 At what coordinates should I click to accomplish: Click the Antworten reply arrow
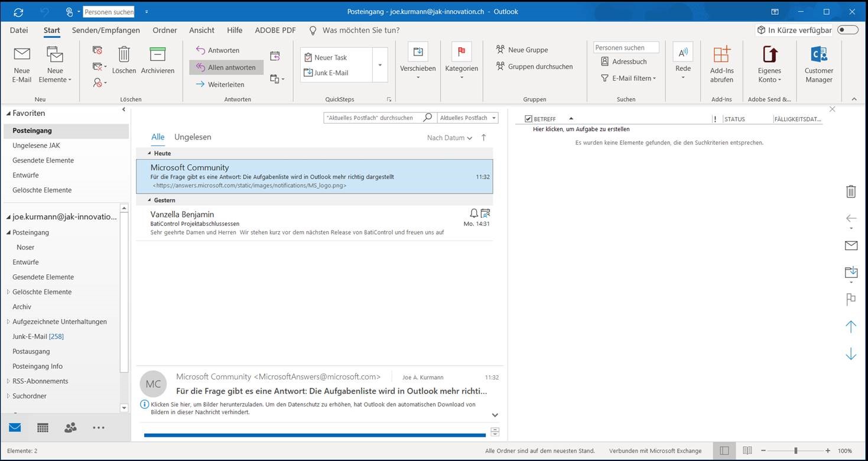click(x=200, y=50)
